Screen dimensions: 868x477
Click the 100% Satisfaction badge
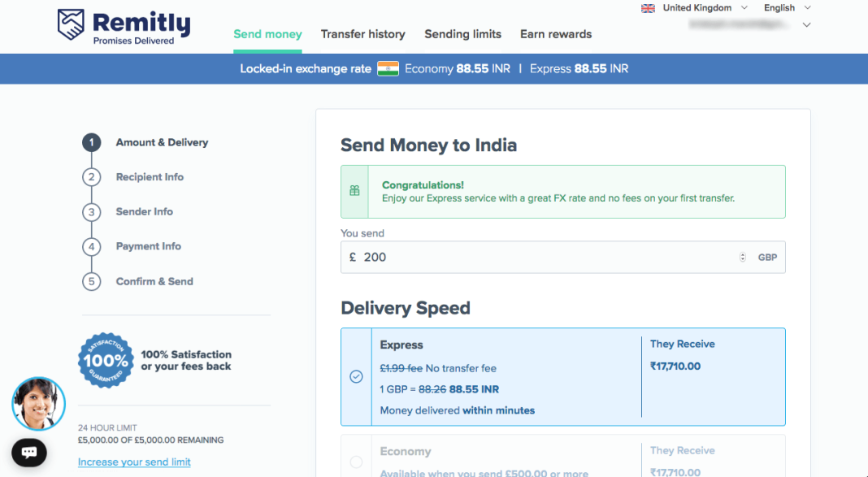106,360
